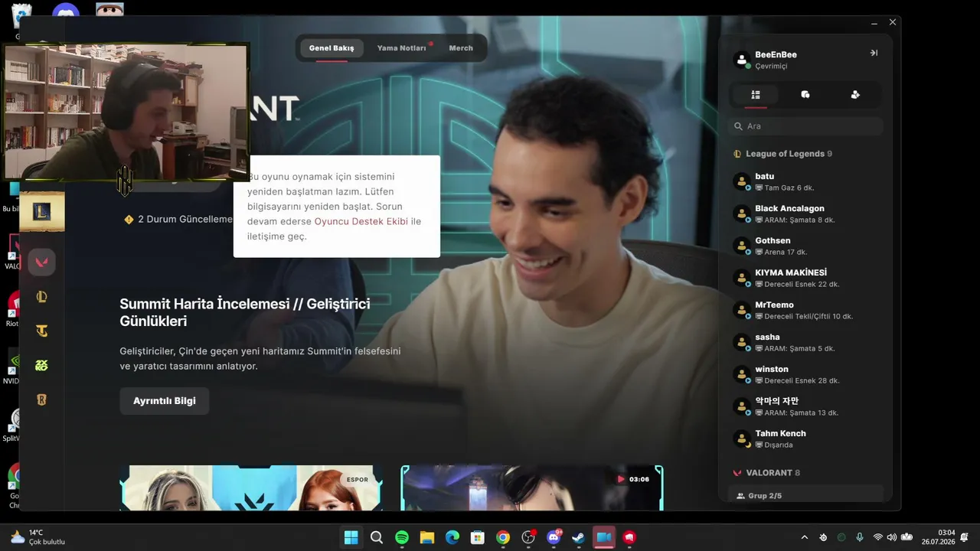Select friend KIYMA MAKİNESİ

pyautogui.click(x=805, y=278)
